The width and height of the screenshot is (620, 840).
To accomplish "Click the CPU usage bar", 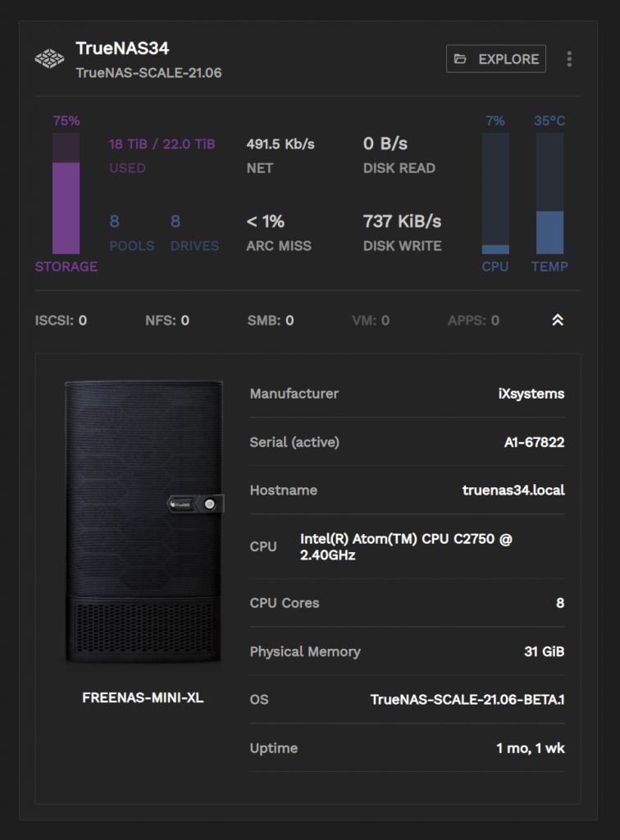I will click(495, 194).
